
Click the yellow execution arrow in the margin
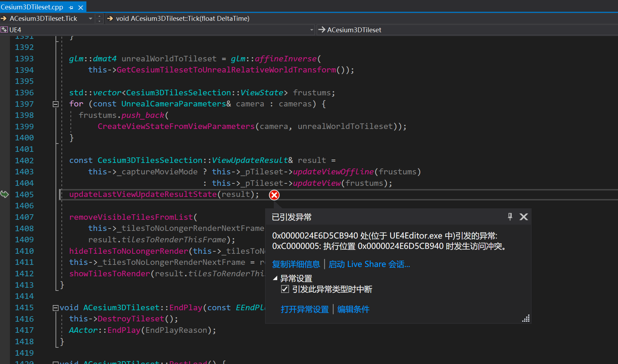point(5,194)
